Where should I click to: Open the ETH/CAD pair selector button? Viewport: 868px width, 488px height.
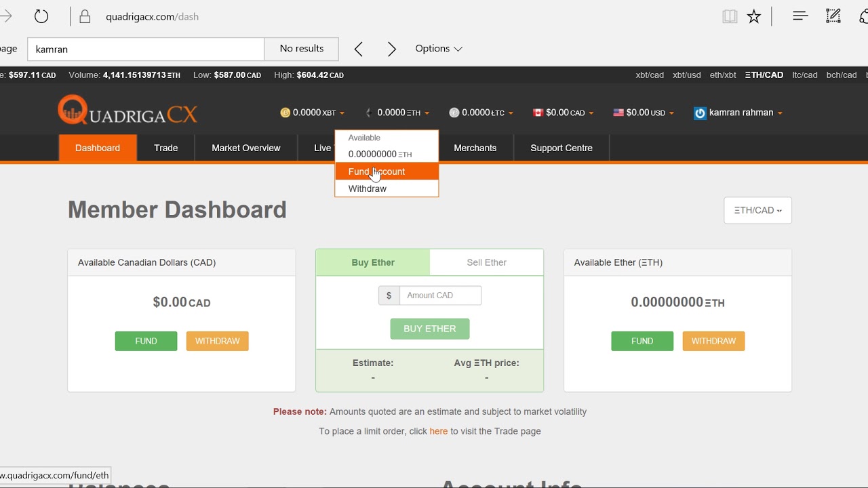click(x=757, y=210)
